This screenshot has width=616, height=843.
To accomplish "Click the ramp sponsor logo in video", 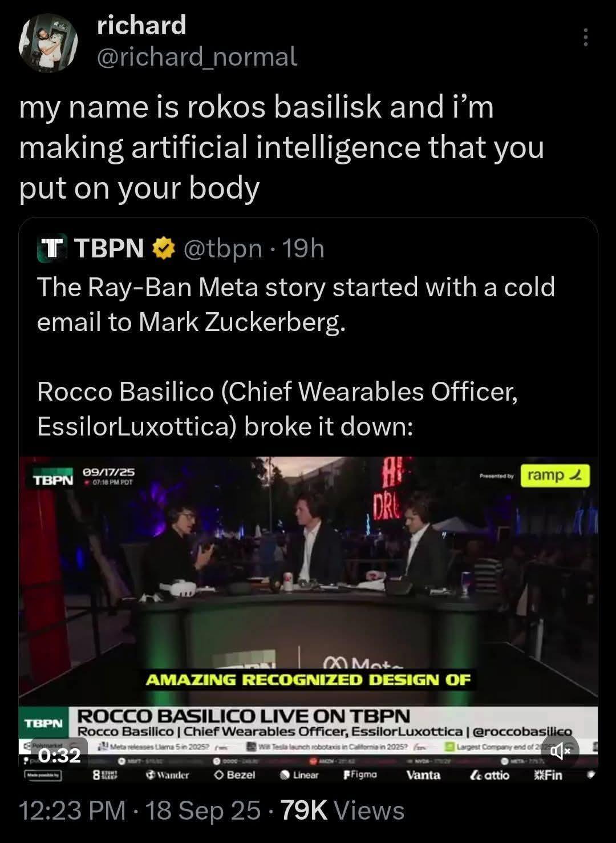I will tap(557, 475).
